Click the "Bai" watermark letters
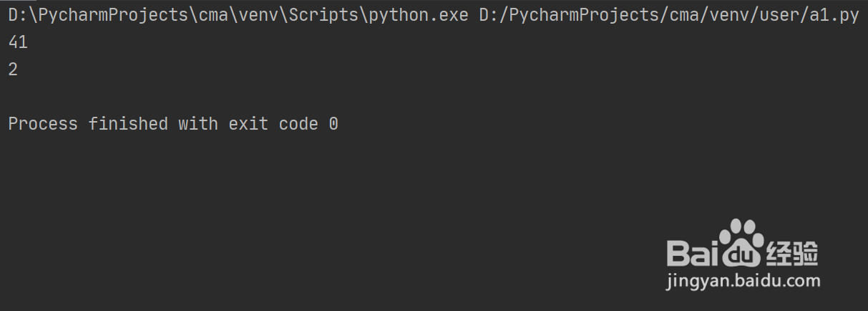The height and width of the screenshot is (311, 868). (690, 254)
